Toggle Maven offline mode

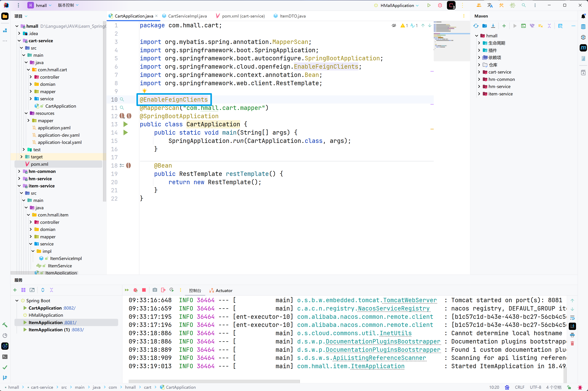pyautogui.click(x=532, y=26)
